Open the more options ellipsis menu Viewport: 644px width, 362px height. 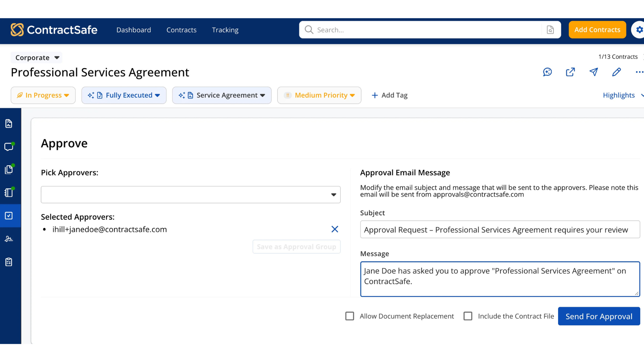[x=639, y=72]
